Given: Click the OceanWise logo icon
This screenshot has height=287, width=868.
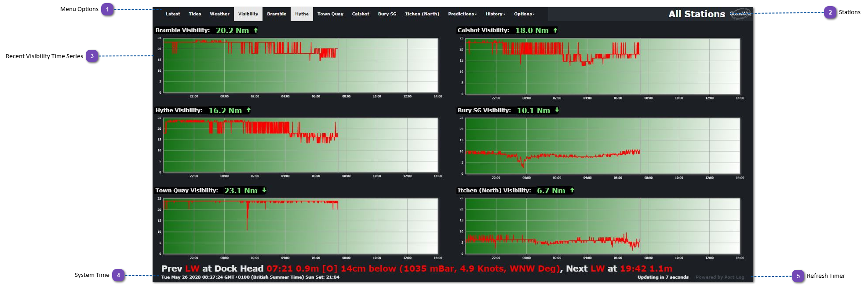Looking at the screenshot, I should coord(740,14).
